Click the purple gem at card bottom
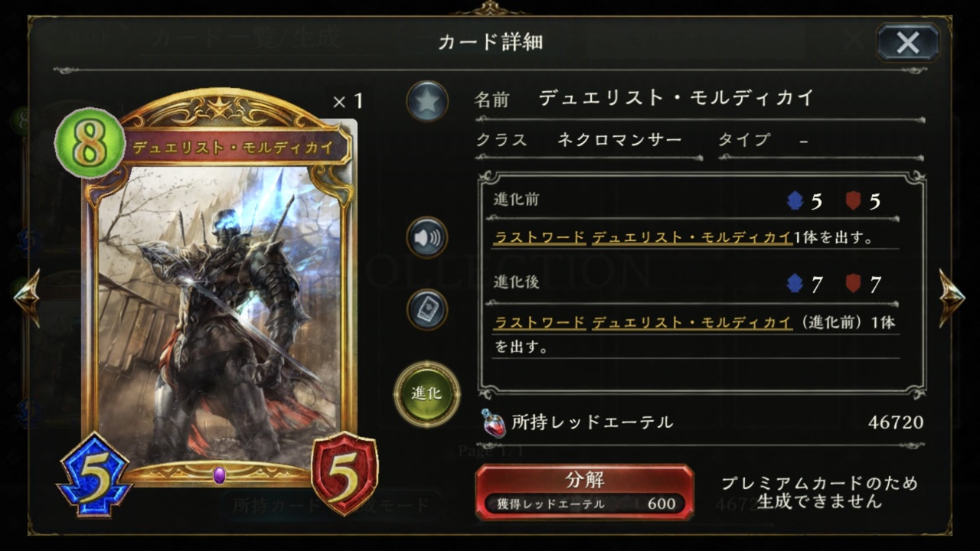This screenshot has width=980, height=551. click(220, 475)
